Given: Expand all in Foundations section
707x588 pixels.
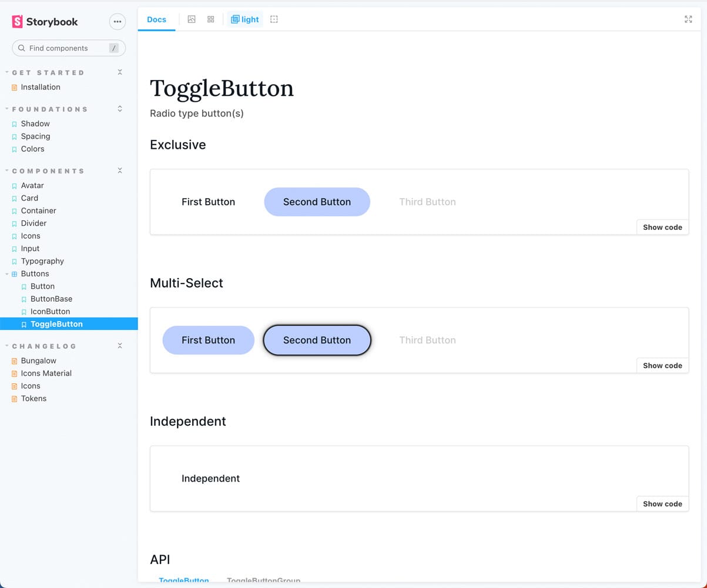Looking at the screenshot, I should tap(120, 109).
